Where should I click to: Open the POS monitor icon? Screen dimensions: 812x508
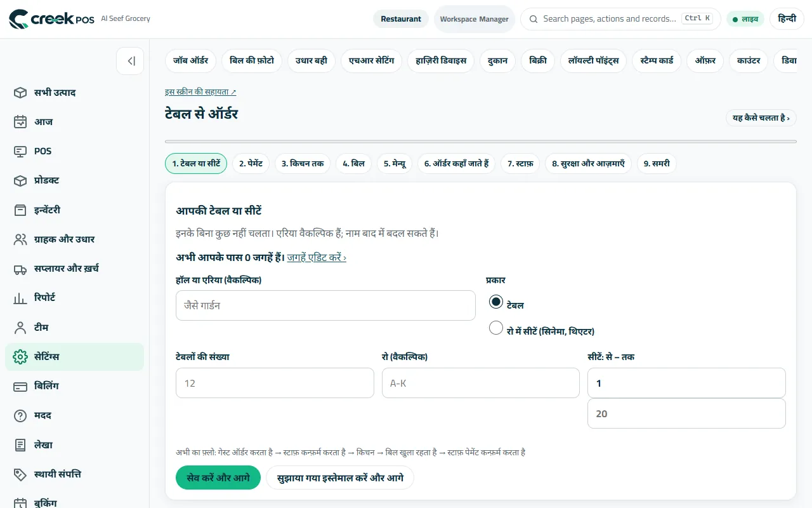coord(20,151)
